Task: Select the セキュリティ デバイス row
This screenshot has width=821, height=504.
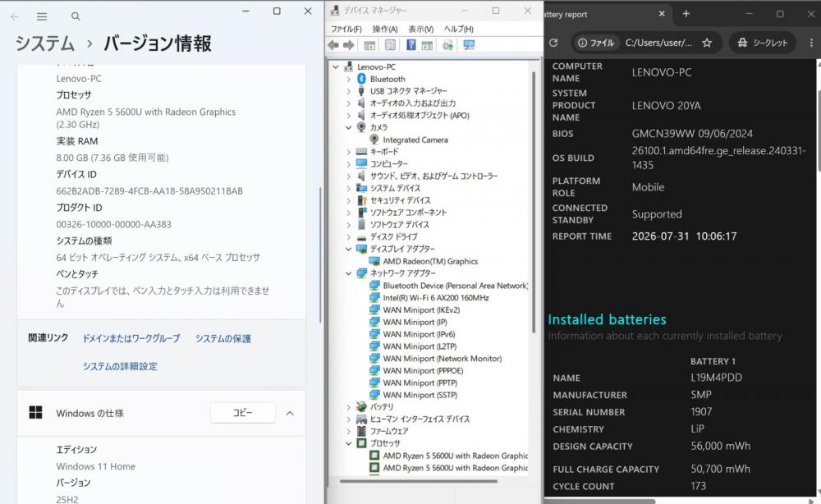Action: pyautogui.click(x=394, y=200)
